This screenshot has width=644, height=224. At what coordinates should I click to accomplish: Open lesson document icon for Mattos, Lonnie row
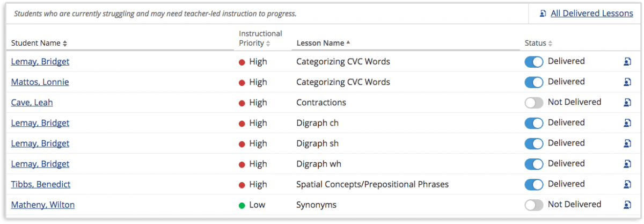click(x=627, y=82)
